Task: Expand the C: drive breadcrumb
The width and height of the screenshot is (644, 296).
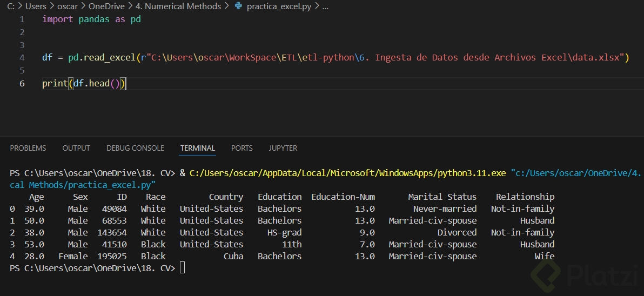Action: (x=10, y=6)
